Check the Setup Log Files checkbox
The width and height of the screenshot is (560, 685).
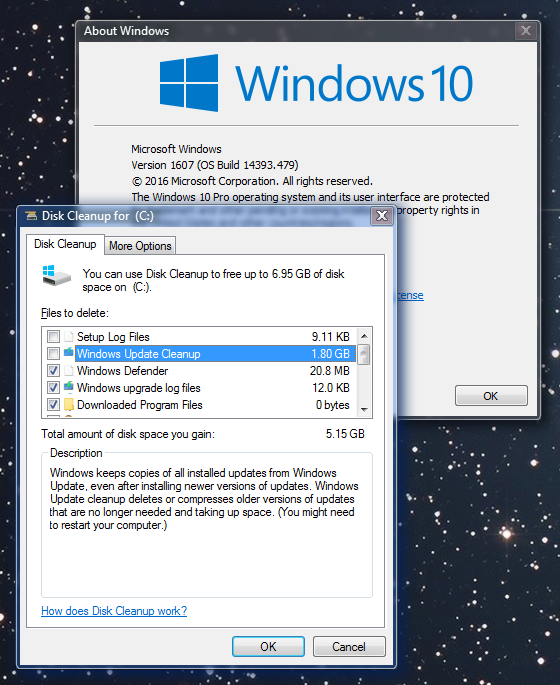[53, 336]
